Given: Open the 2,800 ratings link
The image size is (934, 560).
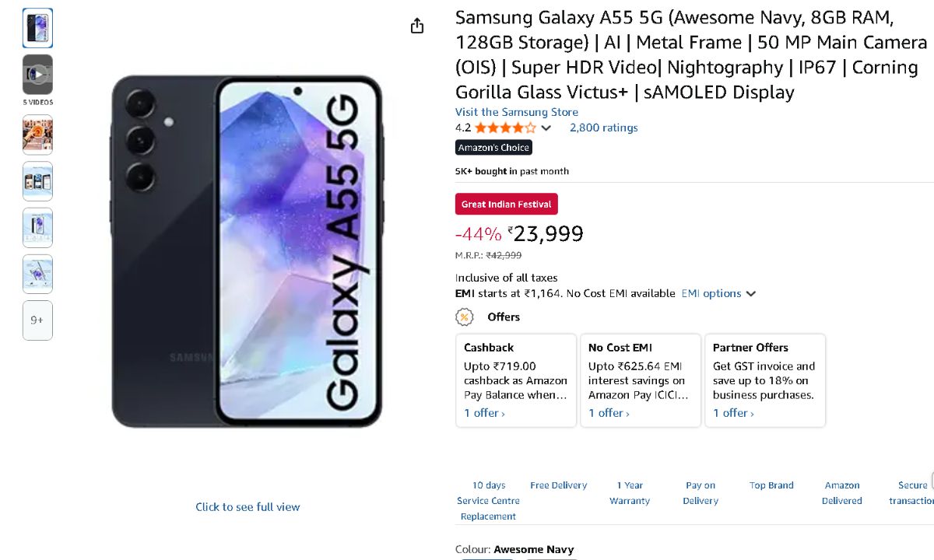Looking at the screenshot, I should (x=603, y=128).
